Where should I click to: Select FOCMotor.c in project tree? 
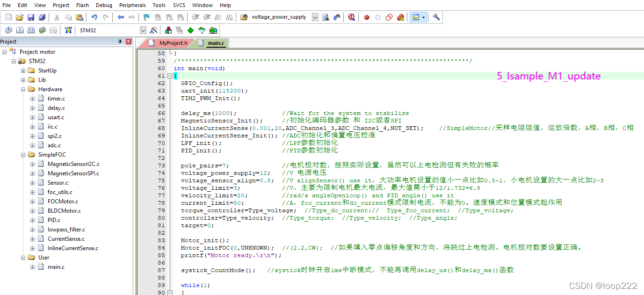[63, 201]
